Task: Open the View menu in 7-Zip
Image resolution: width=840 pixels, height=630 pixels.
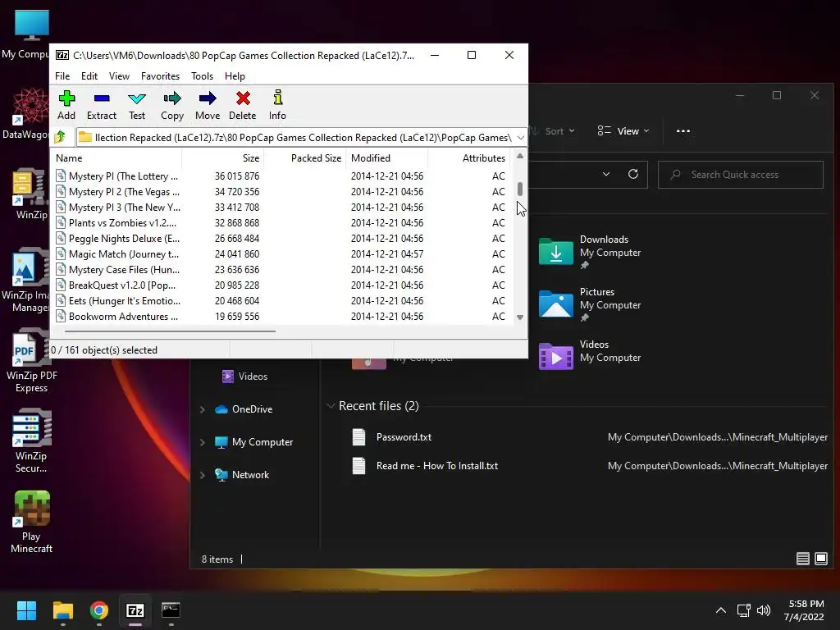Action: (x=119, y=76)
